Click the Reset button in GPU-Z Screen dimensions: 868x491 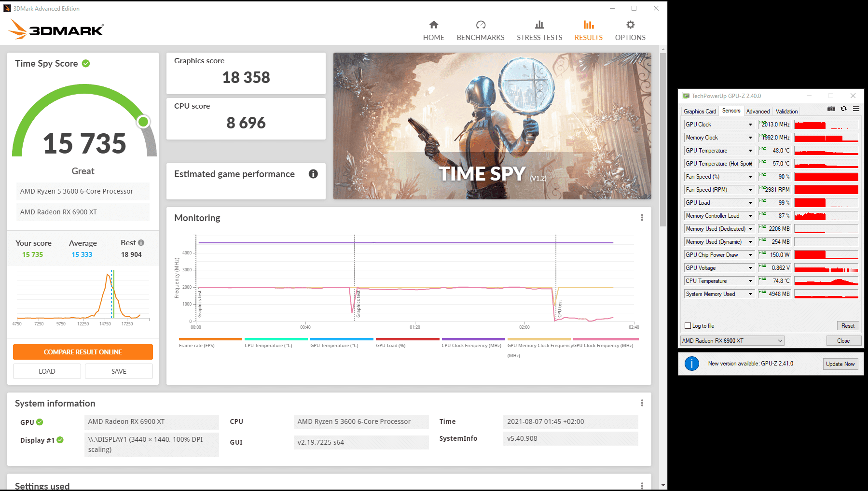tap(848, 326)
